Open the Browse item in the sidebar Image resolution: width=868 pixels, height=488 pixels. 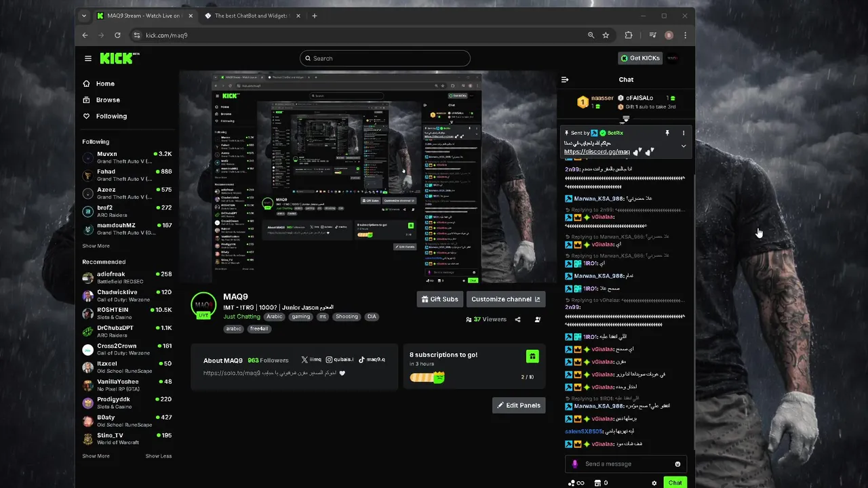[108, 100]
